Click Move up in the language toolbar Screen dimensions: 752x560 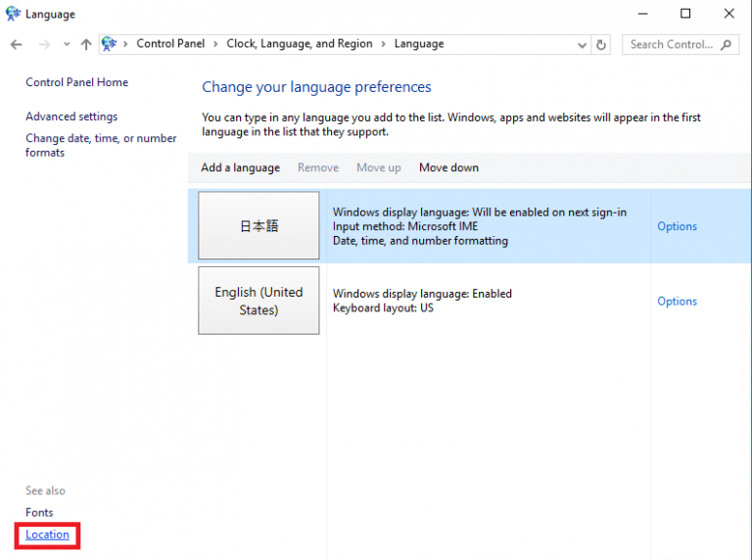pos(378,167)
